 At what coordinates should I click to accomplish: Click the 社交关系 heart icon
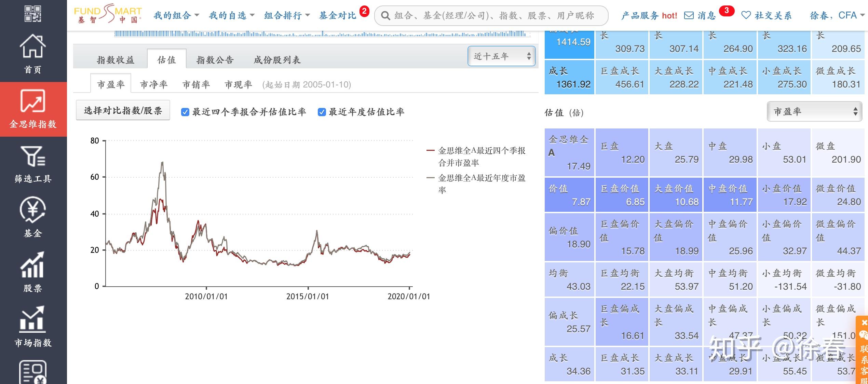(x=746, y=15)
